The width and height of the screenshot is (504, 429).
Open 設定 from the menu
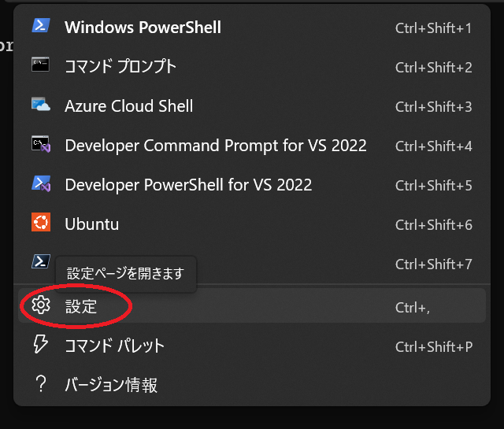coord(252,305)
